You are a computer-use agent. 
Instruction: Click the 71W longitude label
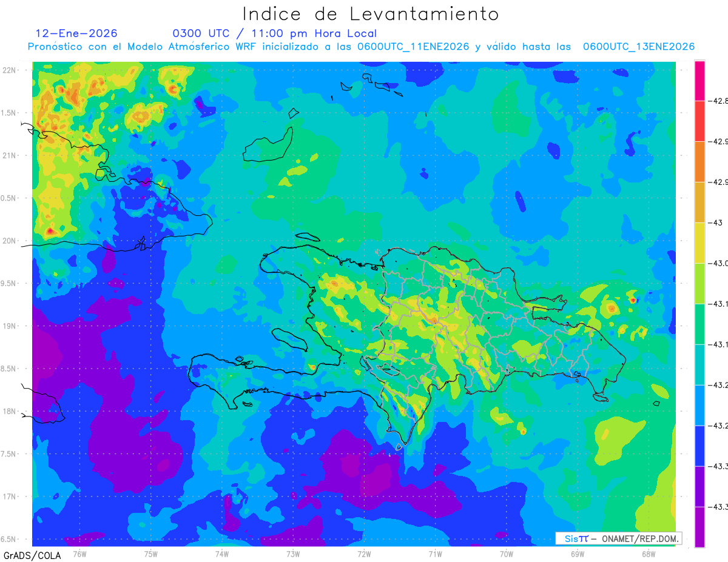tap(435, 554)
